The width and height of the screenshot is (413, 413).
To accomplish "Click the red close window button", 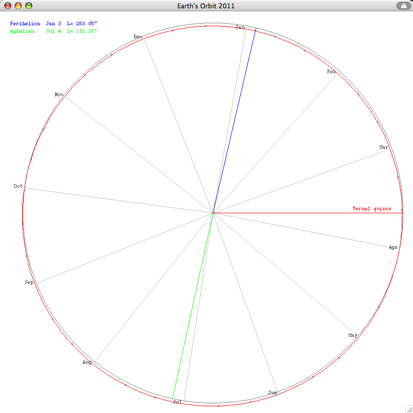I will coord(8,6).
